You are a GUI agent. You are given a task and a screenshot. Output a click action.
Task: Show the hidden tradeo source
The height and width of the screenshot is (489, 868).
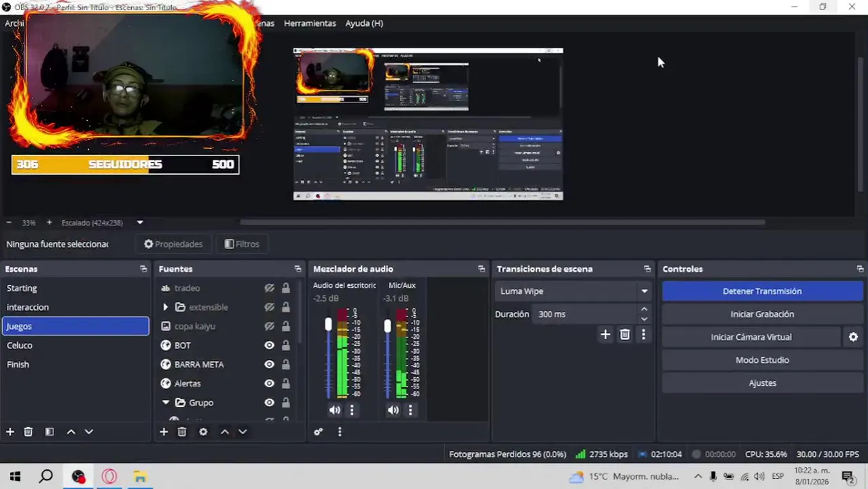coord(270,288)
